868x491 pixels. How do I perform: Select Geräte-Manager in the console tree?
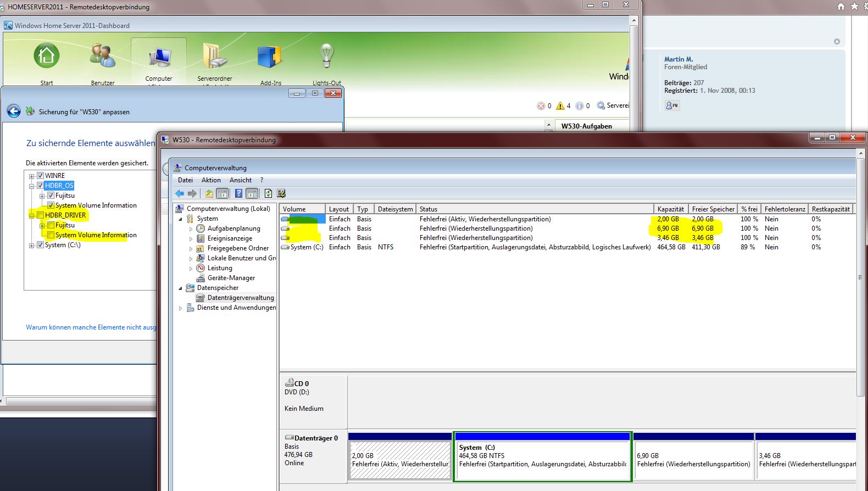click(231, 278)
